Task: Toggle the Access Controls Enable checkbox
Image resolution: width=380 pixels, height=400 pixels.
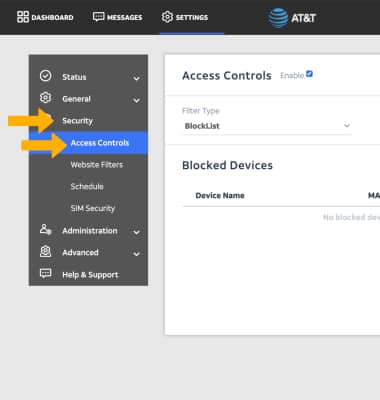Action: 309,74
